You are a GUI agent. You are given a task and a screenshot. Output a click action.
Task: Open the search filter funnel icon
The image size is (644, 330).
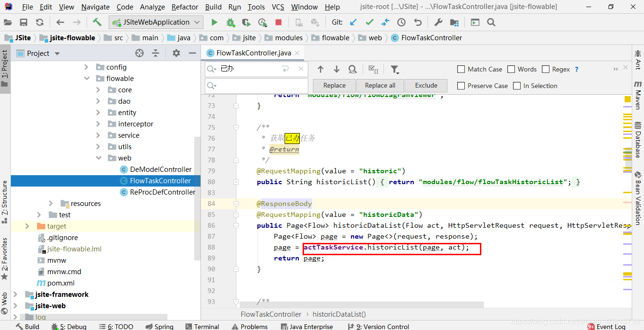tap(395, 70)
